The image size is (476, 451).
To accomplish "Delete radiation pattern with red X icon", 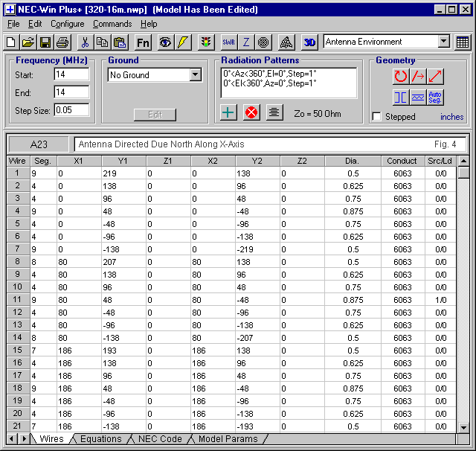I will click(x=251, y=112).
